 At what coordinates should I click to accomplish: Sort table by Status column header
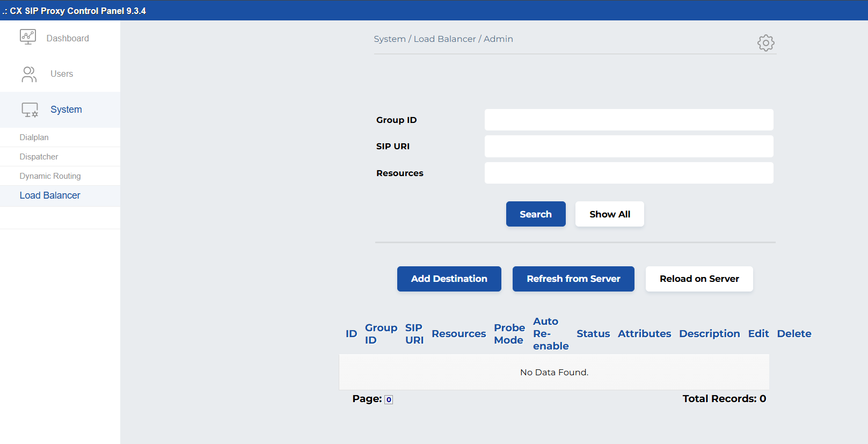(x=593, y=333)
